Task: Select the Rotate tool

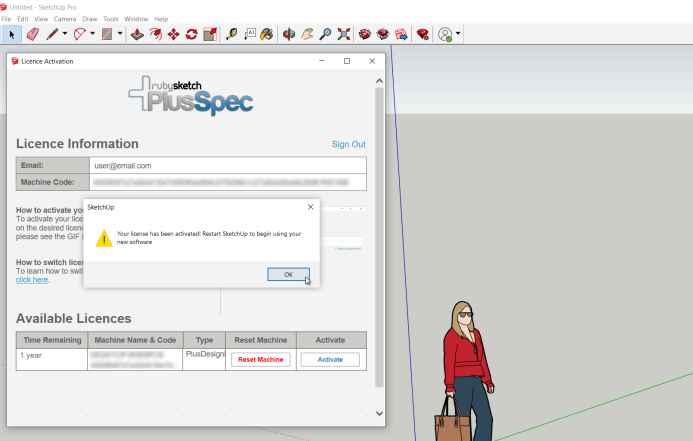Action: [x=191, y=34]
